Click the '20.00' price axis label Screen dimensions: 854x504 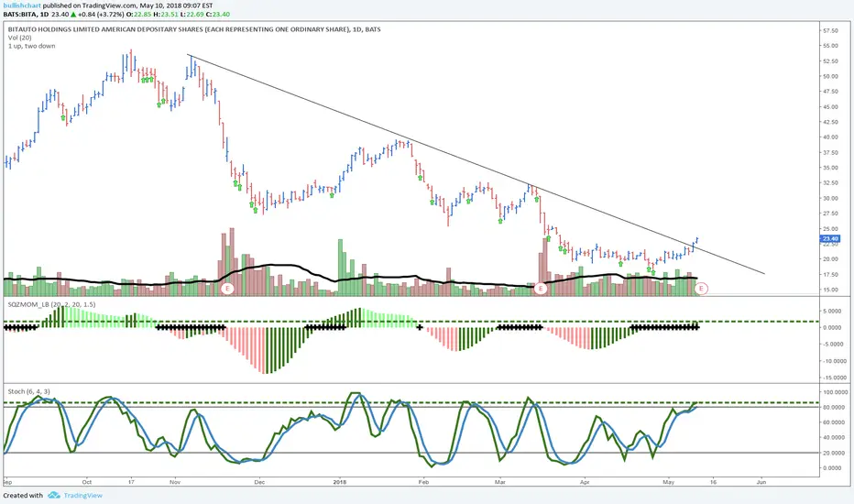point(831,259)
